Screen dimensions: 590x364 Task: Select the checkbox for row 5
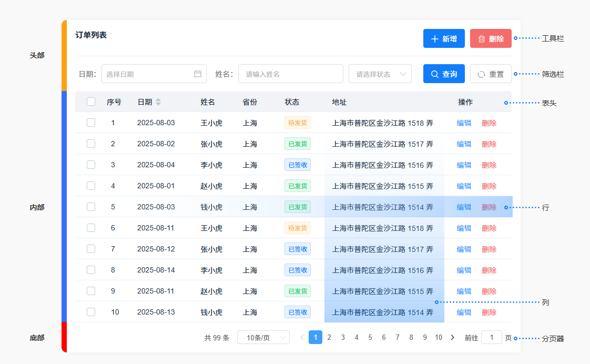(x=91, y=207)
